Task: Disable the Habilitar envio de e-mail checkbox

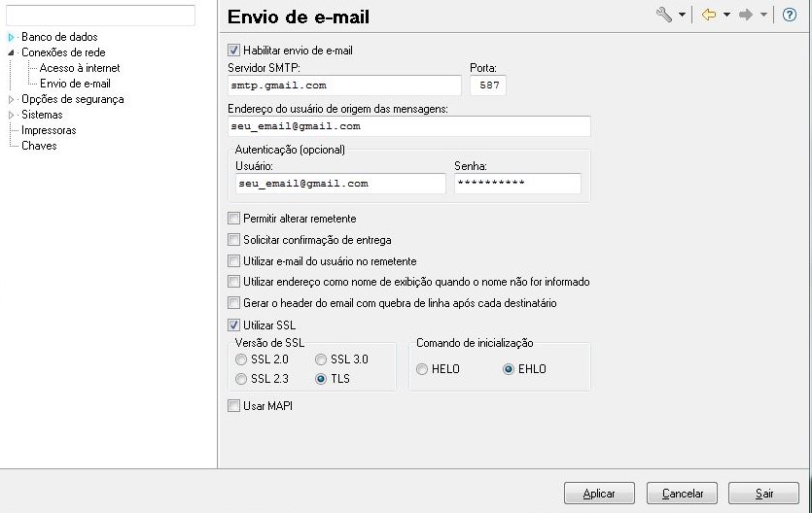Action: [x=233, y=50]
